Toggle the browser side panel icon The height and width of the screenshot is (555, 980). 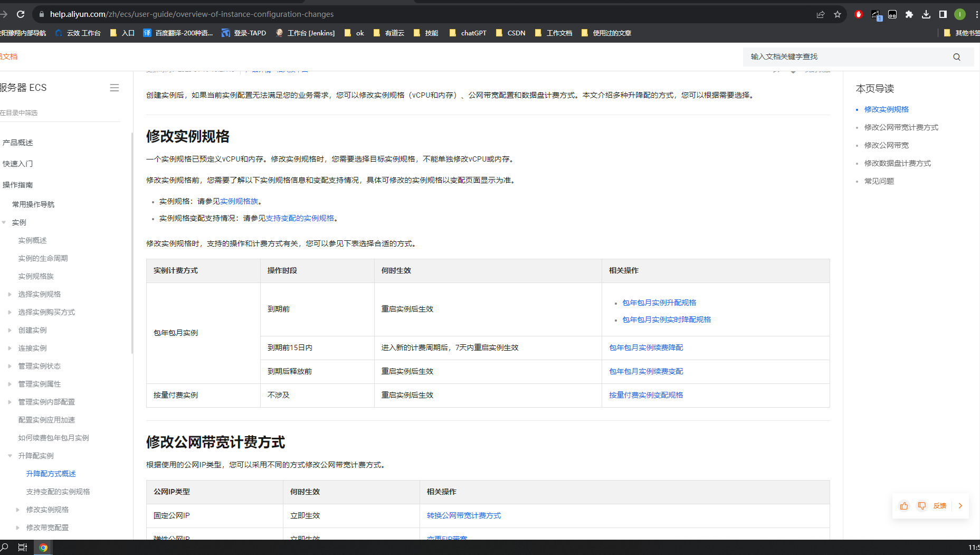(x=943, y=14)
